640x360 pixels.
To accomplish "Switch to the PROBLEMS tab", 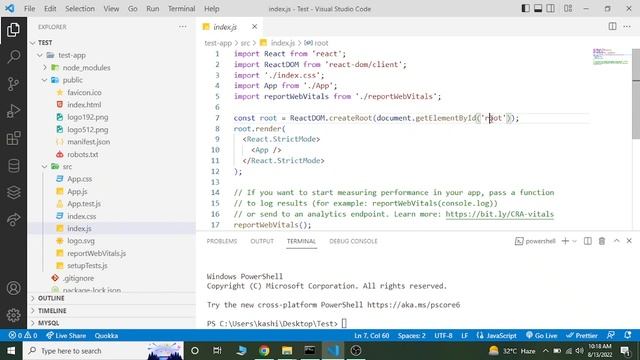I will (x=222, y=241).
